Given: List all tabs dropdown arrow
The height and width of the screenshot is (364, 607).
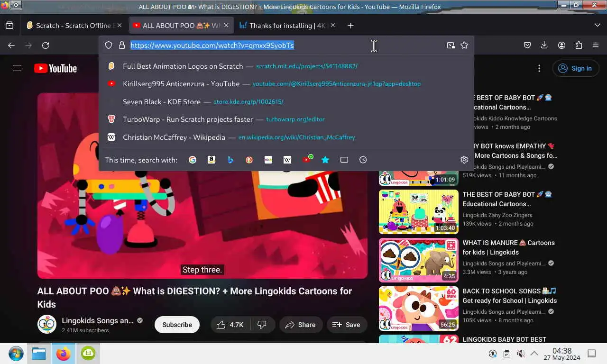Looking at the screenshot, I should [x=597, y=25].
